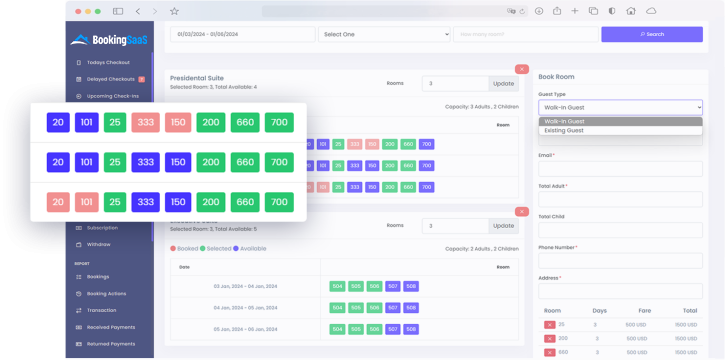The image size is (725, 360).
Task: Toggle room 507 in 03 Jan row
Action: point(393,287)
